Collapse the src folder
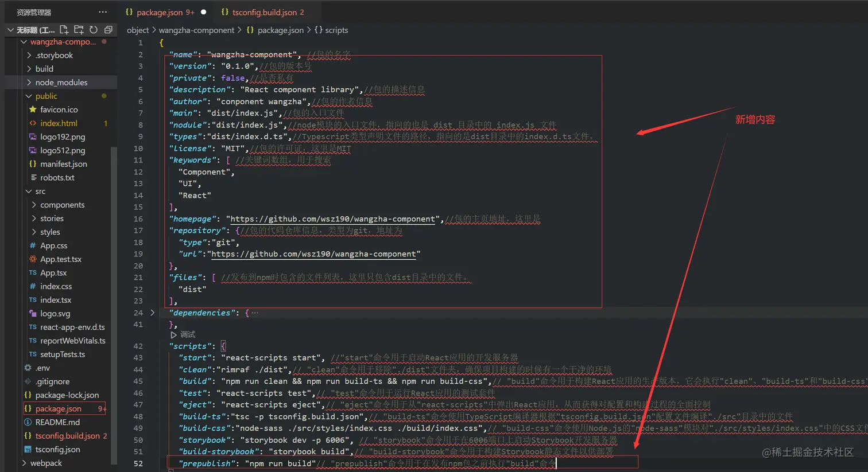 (x=29, y=191)
